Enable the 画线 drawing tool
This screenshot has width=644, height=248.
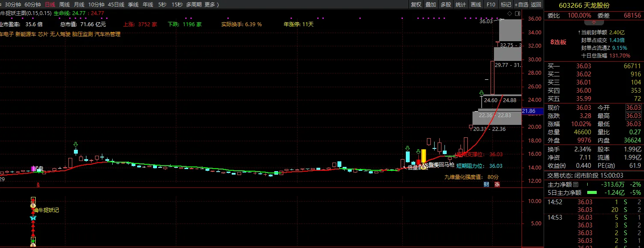pyautogui.click(x=476, y=4)
